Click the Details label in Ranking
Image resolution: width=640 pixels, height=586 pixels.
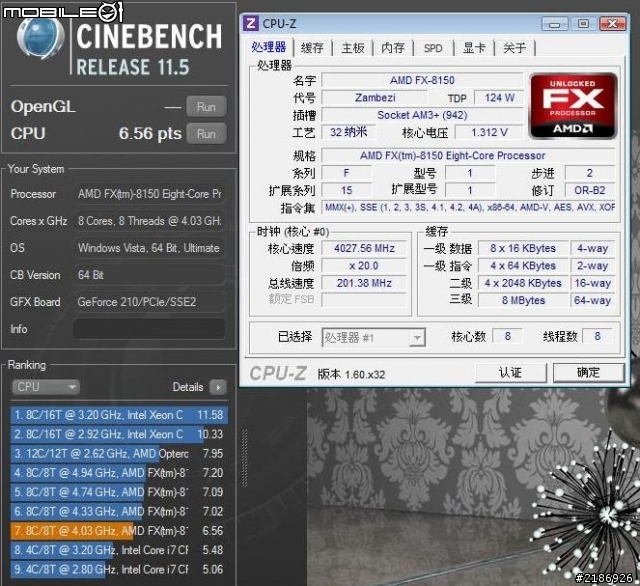pyautogui.click(x=188, y=387)
